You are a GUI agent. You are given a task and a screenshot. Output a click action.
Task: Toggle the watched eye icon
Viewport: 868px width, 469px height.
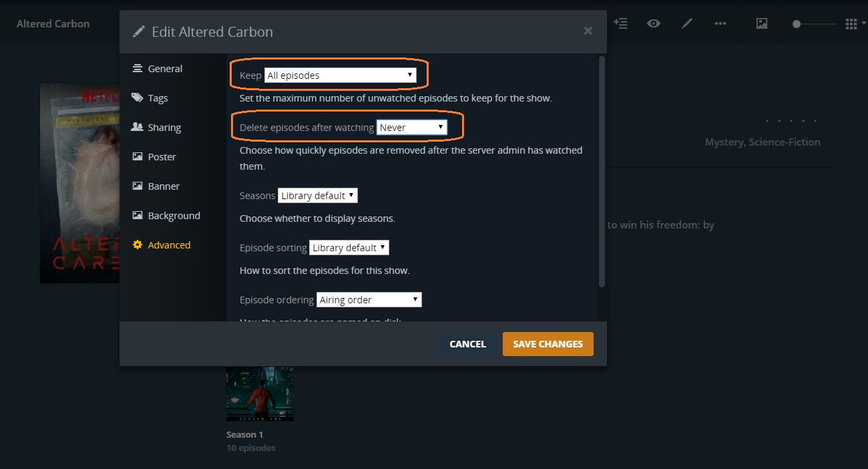point(654,23)
